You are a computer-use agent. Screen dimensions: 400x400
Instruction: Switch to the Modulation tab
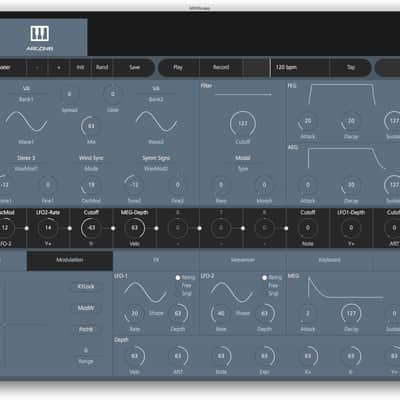69,260
